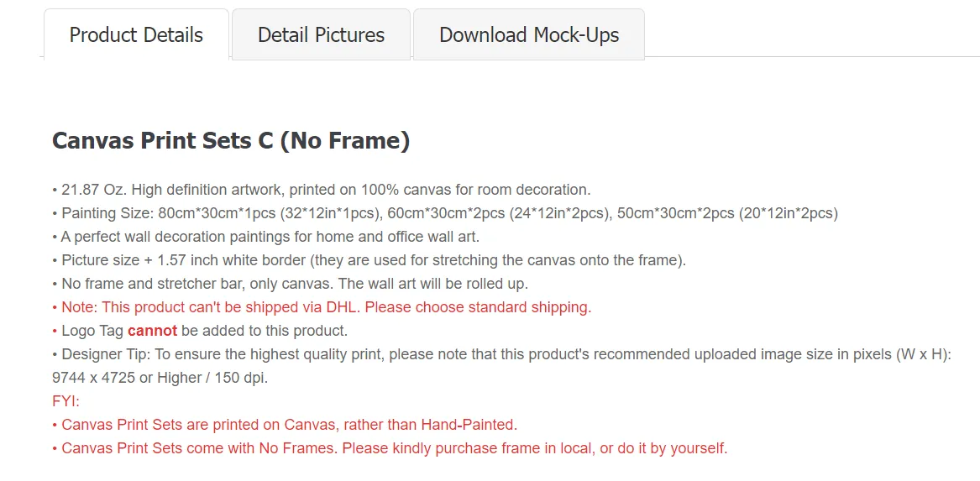Click the Canvas Print Sets C heading
This screenshot has width=980, height=481.
click(x=231, y=140)
